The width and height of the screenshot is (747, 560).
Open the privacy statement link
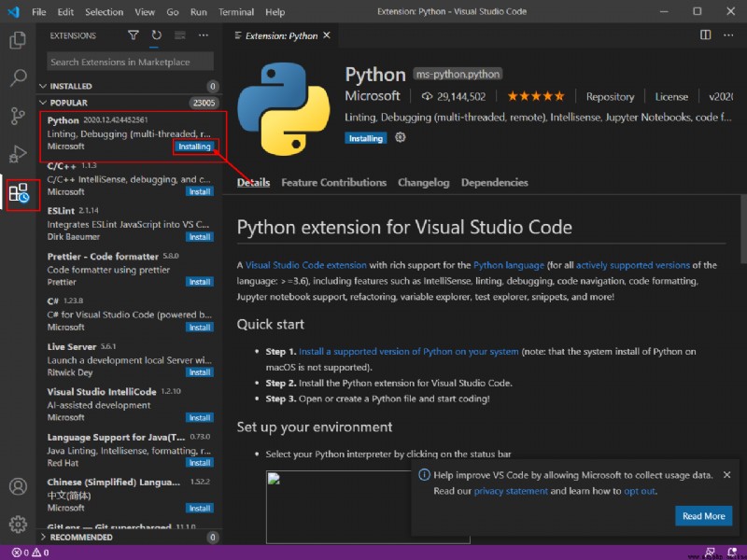click(511, 491)
